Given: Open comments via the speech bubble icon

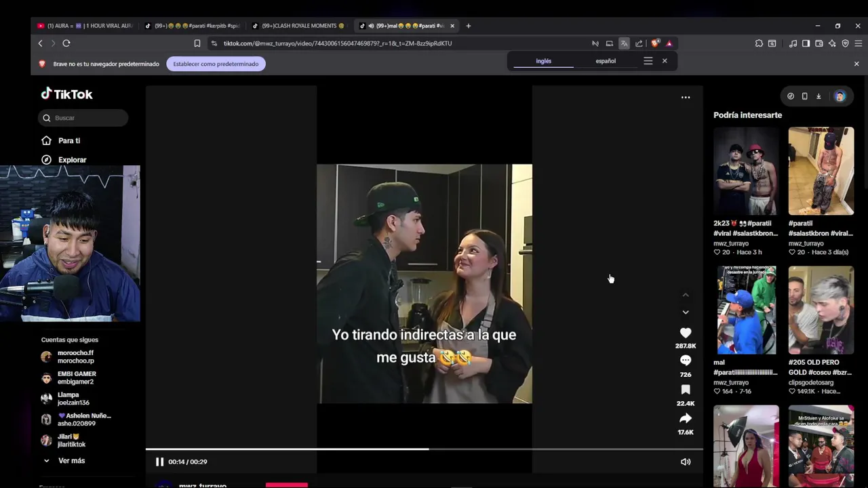Looking at the screenshot, I should 686,361.
